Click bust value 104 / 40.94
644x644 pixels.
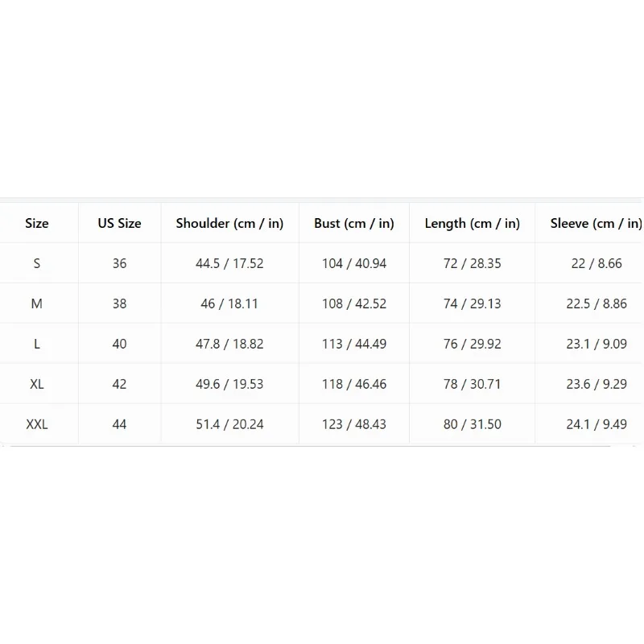pyautogui.click(x=354, y=263)
